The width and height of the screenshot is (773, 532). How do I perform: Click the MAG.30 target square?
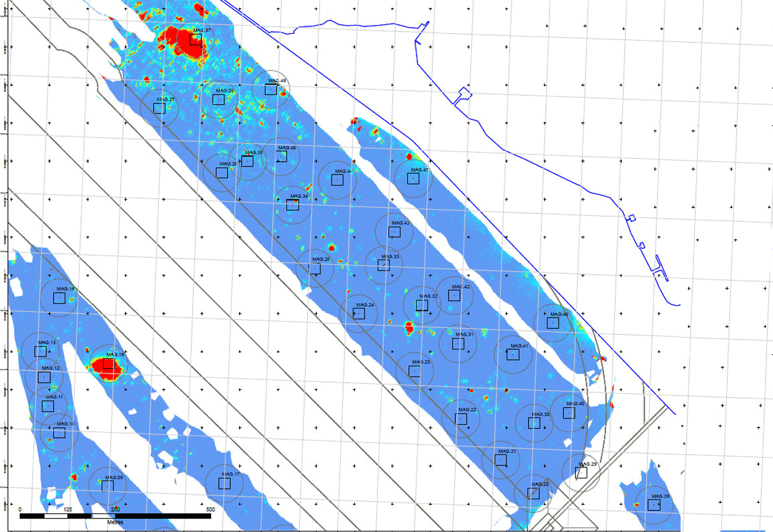534,423
